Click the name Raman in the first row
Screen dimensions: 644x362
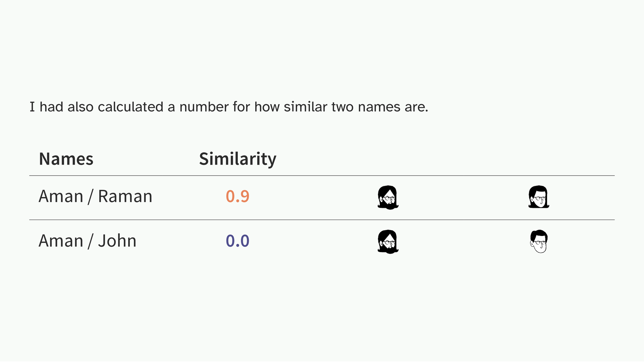125,196
